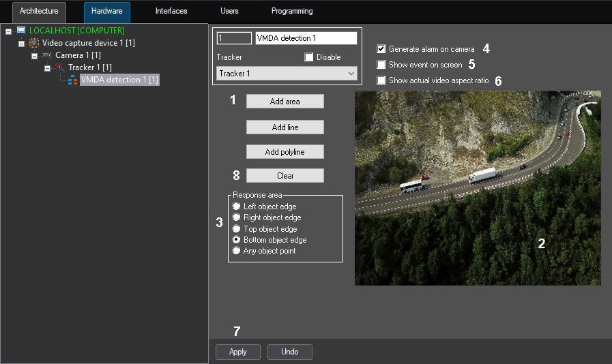Click the LOCALHOST computer icon in tree

[21, 31]
